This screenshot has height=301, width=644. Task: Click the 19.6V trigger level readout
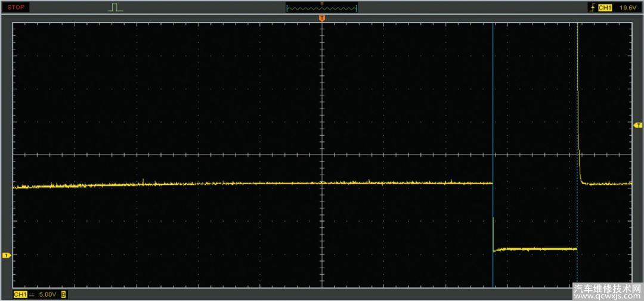coord(628,8)
